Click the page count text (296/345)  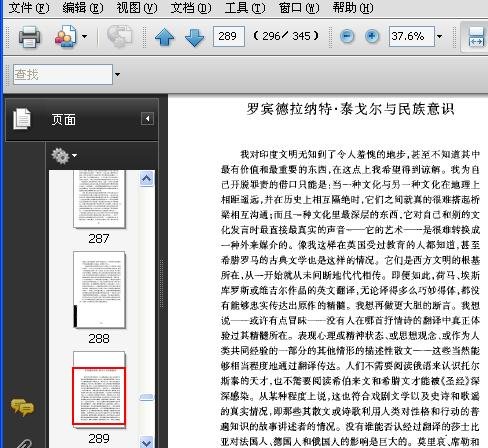[286, 36]
